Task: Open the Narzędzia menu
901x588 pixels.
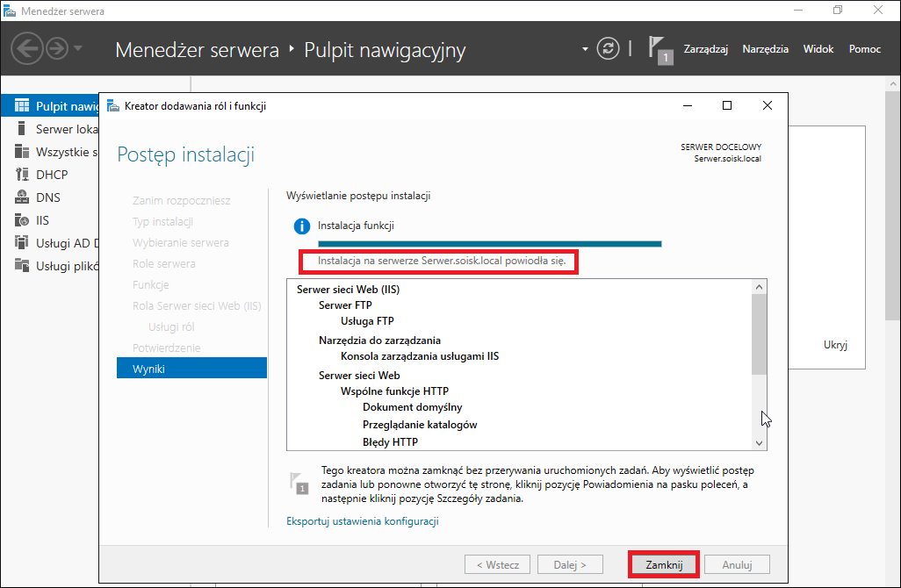Action: coord(766,49)
